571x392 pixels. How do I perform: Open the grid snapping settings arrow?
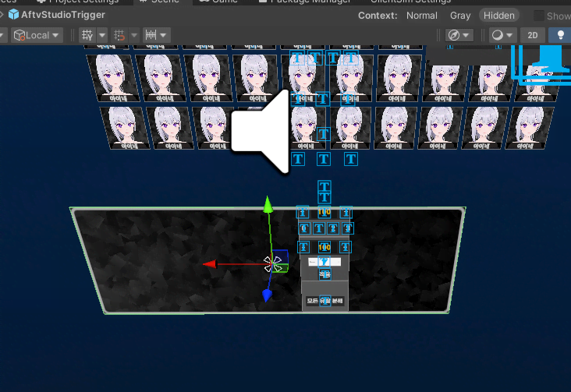134,35
